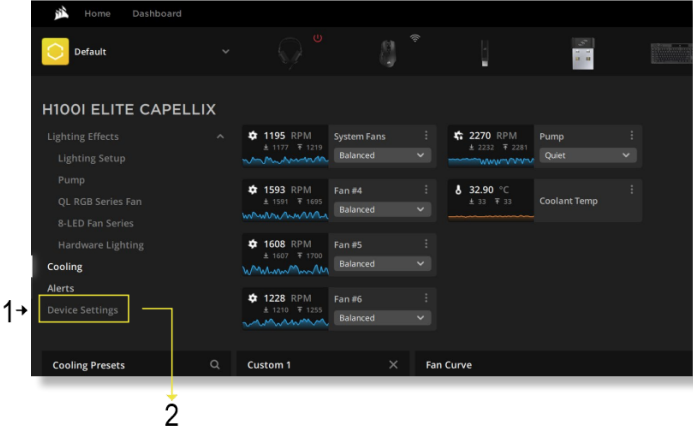Click the red power indicator near headset

[x=317, y=38]
